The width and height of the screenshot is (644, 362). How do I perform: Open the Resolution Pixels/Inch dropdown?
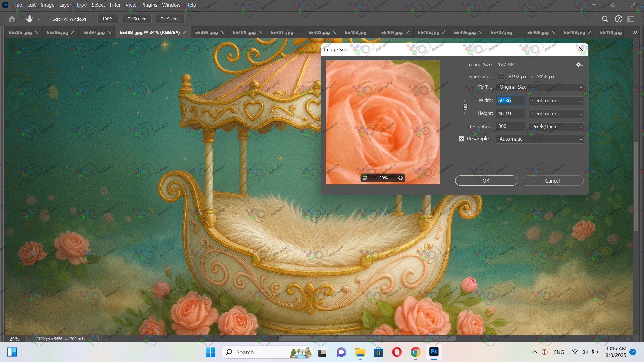coord(556,127)
